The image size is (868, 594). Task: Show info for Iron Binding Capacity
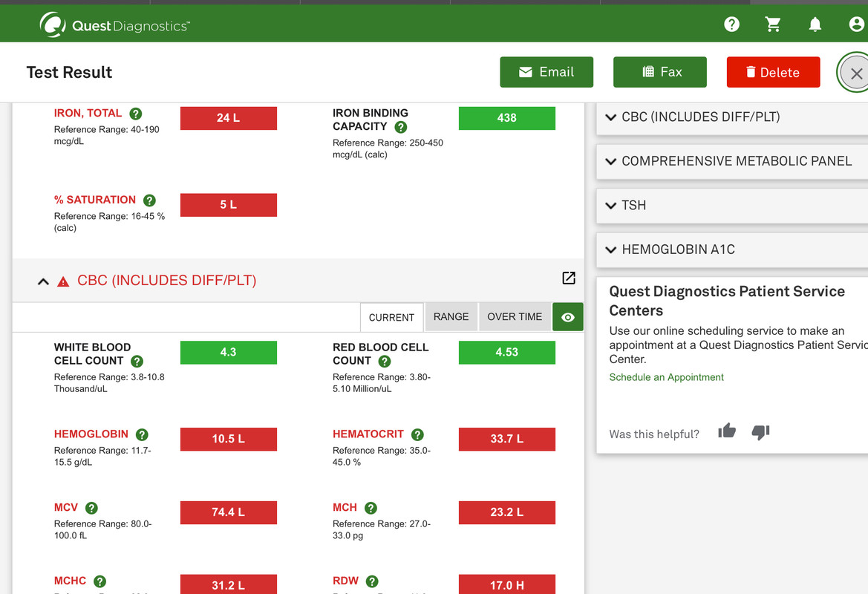pyautogui.click(x=401, y=127)
